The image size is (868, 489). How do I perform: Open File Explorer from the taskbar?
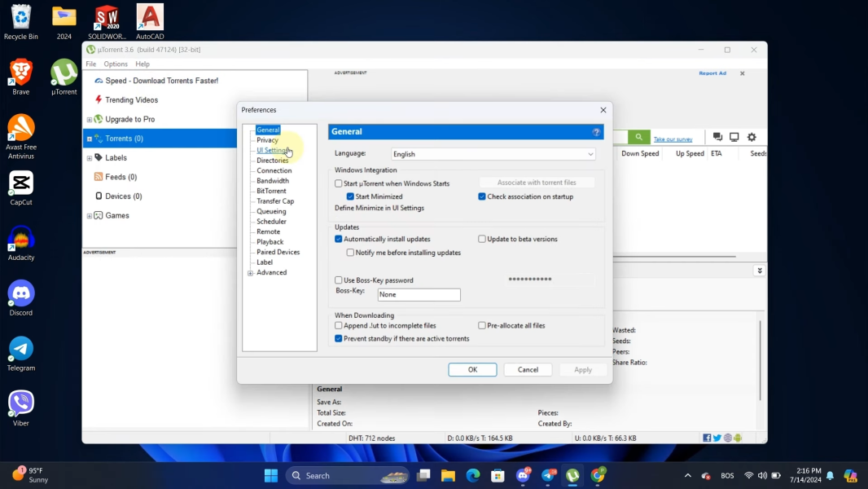pos(448,475)
